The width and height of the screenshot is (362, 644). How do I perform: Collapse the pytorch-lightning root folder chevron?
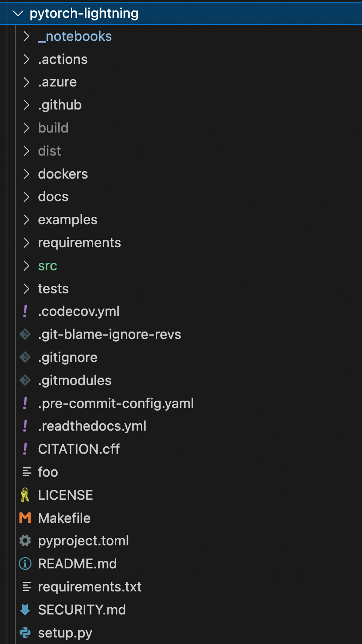point(18,13)
